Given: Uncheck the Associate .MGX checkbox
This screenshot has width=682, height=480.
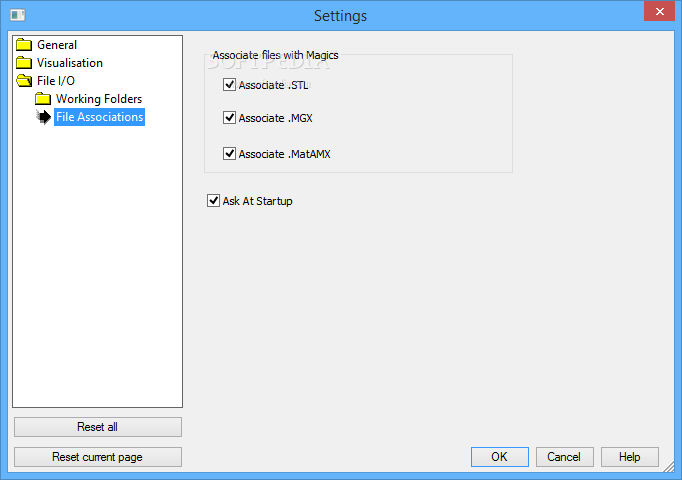Looking at the screenshot, I should [x=229, y=117].
